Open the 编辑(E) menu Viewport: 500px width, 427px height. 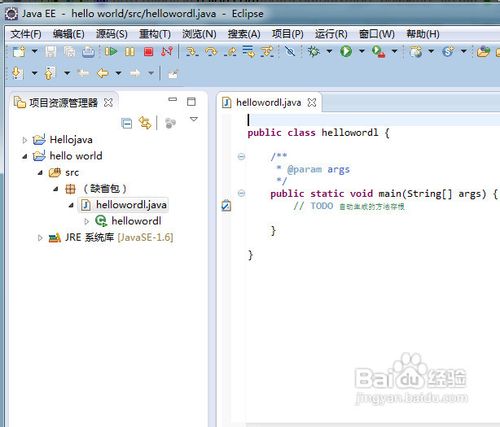coord(68,34)
